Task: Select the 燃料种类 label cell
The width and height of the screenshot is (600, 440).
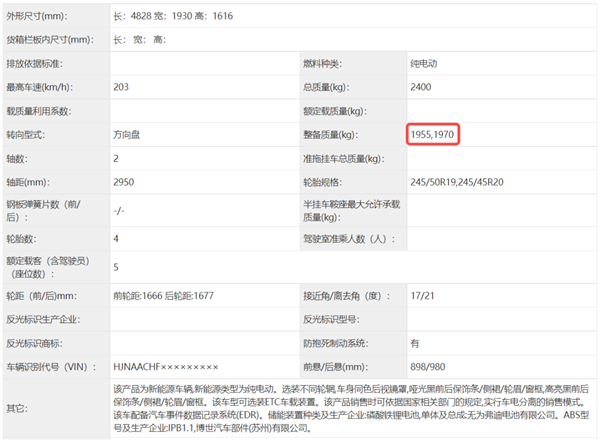Action: click(325, 64)
